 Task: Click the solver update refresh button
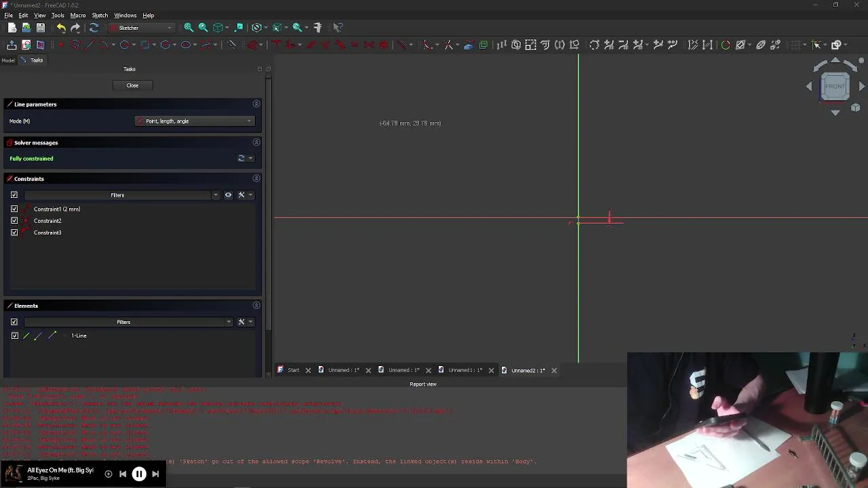(x=241, y=159)
